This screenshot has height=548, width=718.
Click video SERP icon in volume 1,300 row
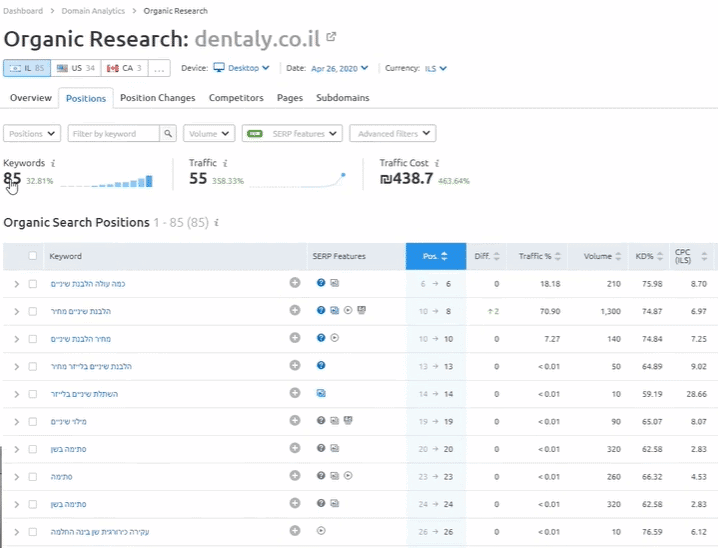coord(348,310)
